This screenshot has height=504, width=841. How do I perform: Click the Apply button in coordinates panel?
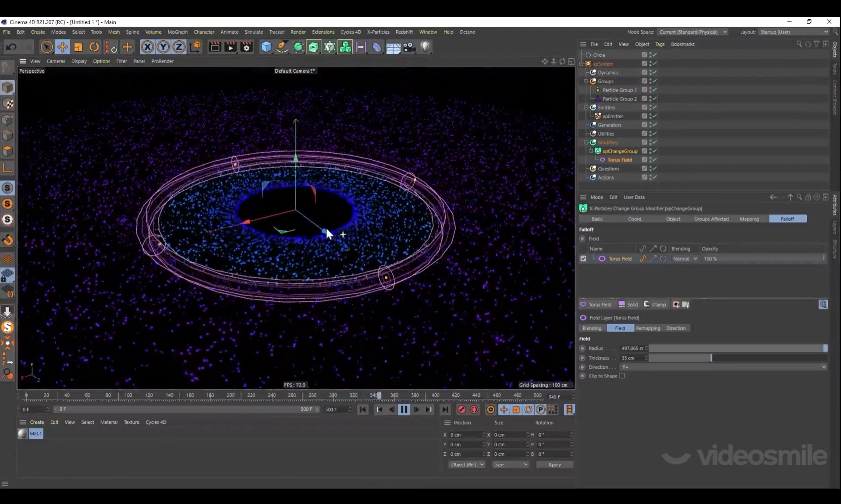coord(554,465)
